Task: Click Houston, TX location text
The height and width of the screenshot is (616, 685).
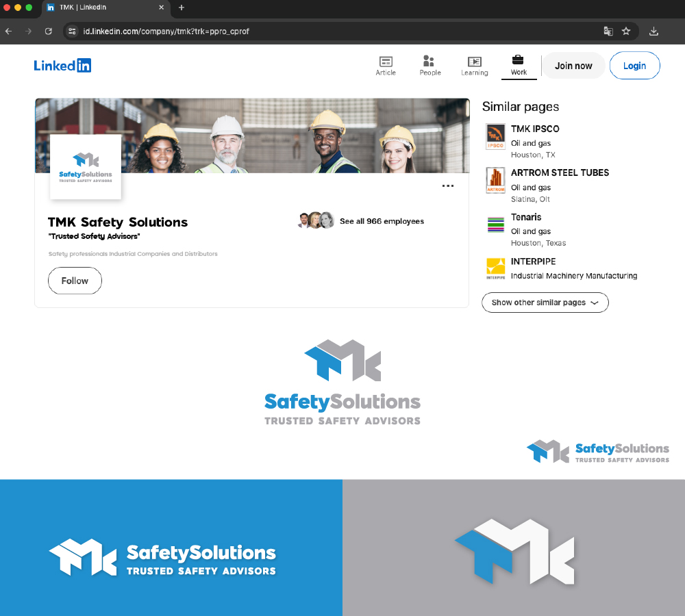Action: [533, 155]
